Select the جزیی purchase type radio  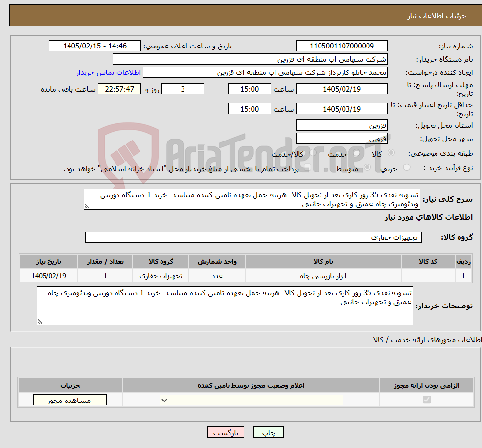(x=406, y=167)
